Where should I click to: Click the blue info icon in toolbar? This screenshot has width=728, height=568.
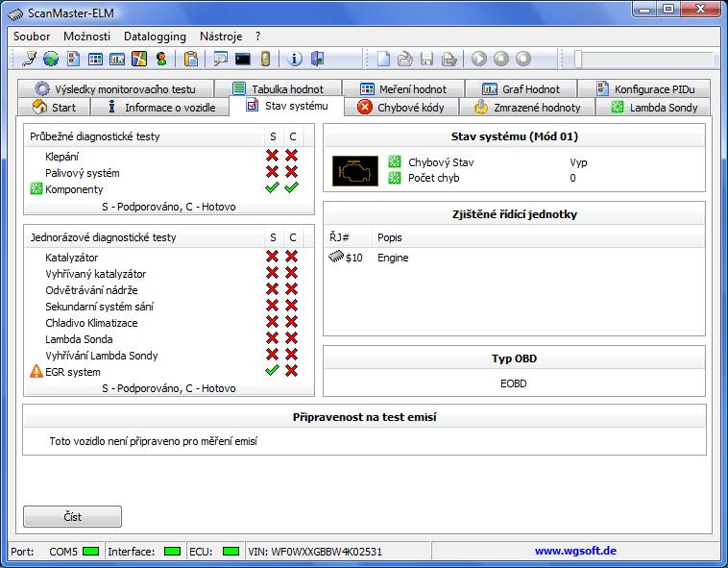click(x=295, y=59)
